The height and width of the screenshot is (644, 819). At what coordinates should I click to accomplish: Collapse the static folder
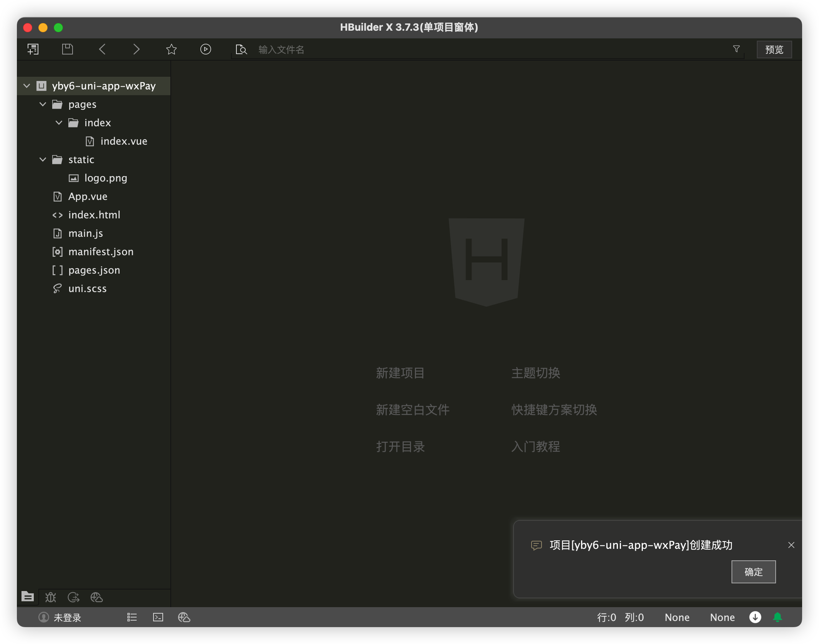click(43, 159)
